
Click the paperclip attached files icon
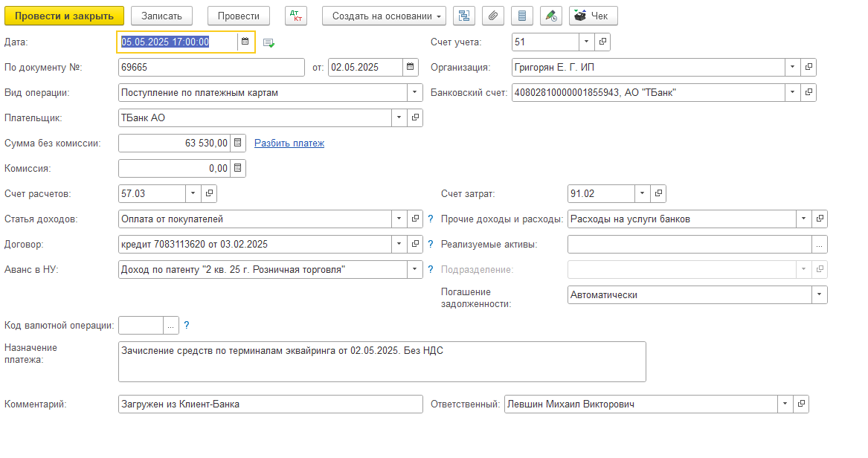493,16
